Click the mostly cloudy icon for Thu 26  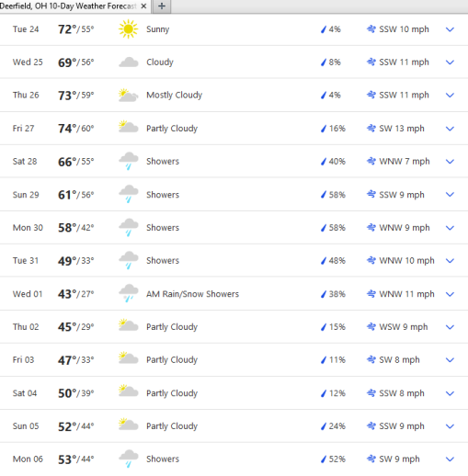(x=128, y=96)
